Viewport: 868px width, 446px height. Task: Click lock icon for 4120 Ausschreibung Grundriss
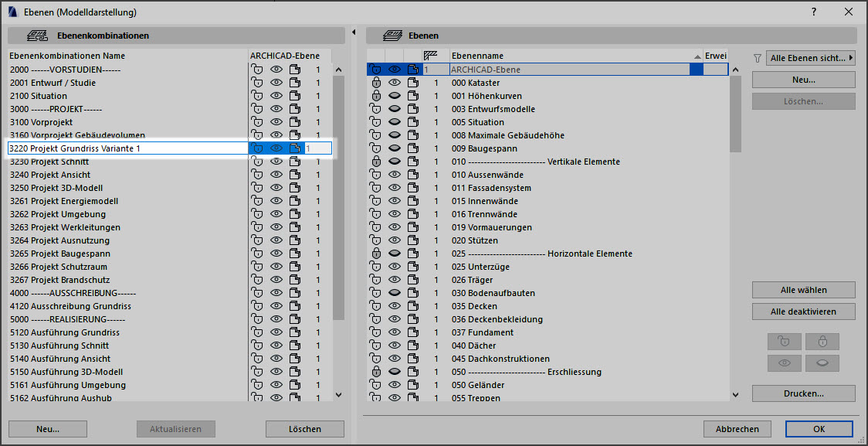pos(257,306)
